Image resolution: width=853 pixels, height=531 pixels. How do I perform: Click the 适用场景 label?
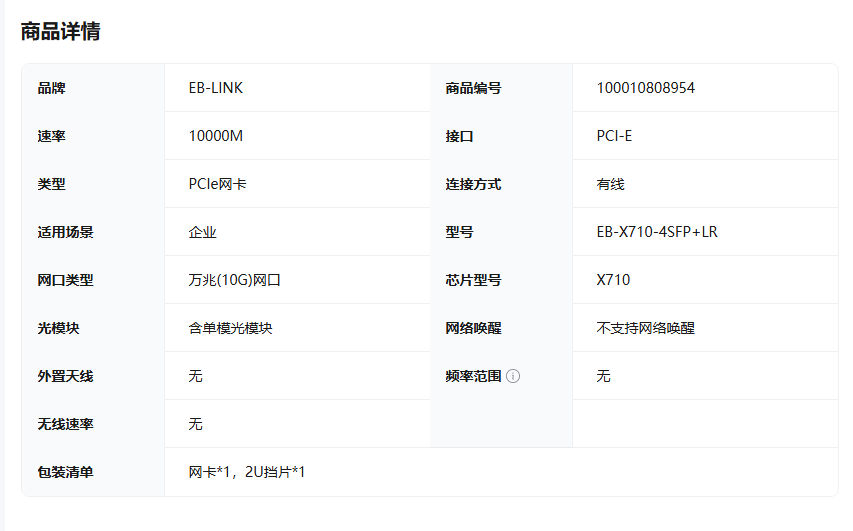(x=65, y=232)
